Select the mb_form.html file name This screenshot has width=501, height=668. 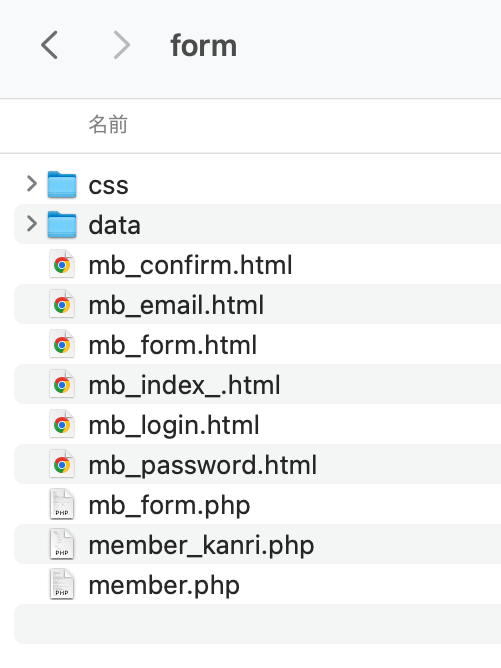[173, 345]
